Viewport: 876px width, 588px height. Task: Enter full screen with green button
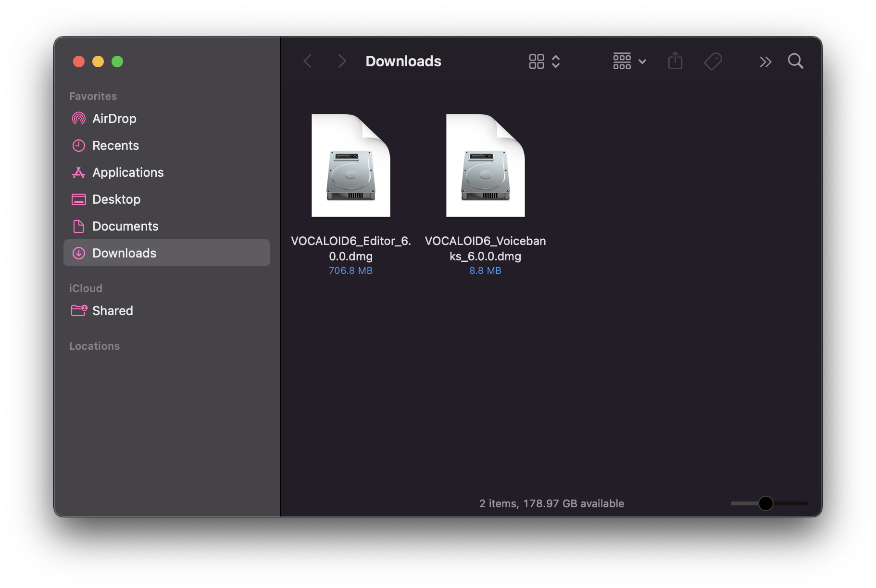pos(117,61)
